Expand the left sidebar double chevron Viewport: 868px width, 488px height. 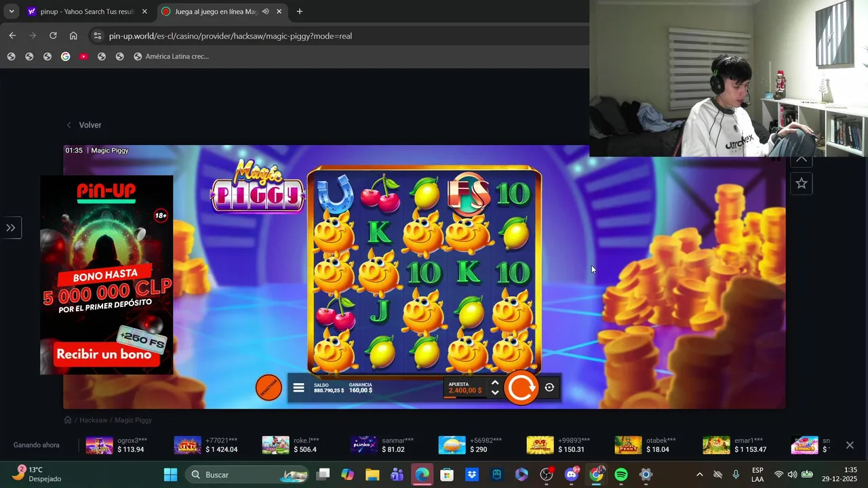point(11,228)
